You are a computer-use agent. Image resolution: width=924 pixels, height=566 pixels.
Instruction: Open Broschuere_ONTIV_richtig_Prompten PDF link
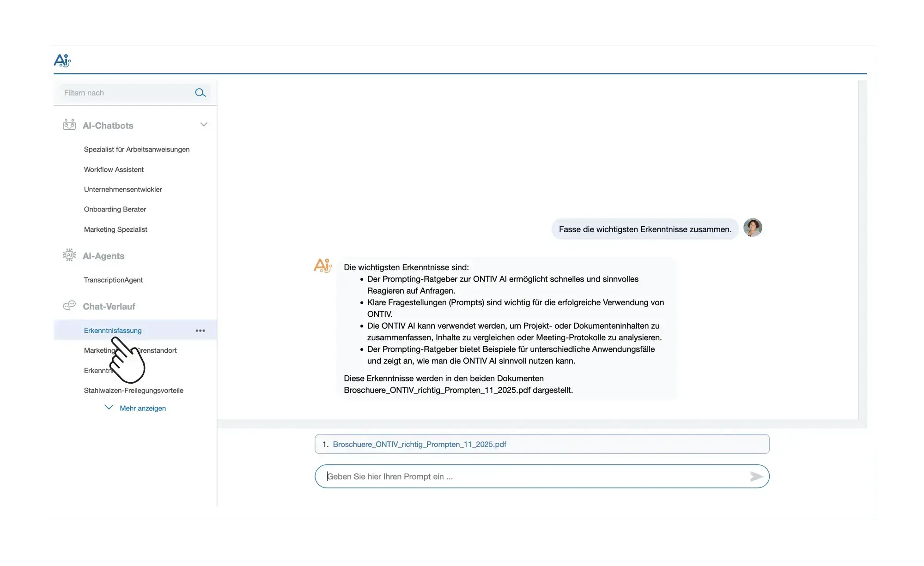coord(419,444)
